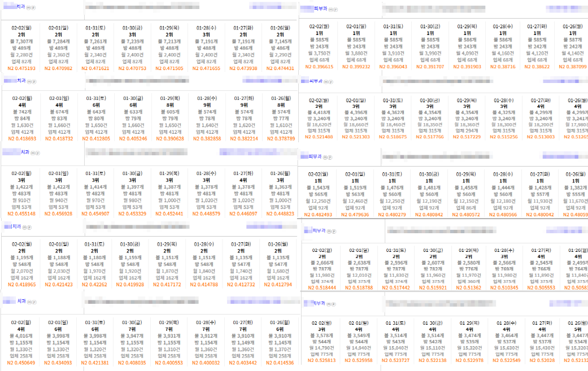Screen dimensions: 588x371
Task: Click the N2 0.521488 score in 피부과 panel
Action: pos(317,137)
